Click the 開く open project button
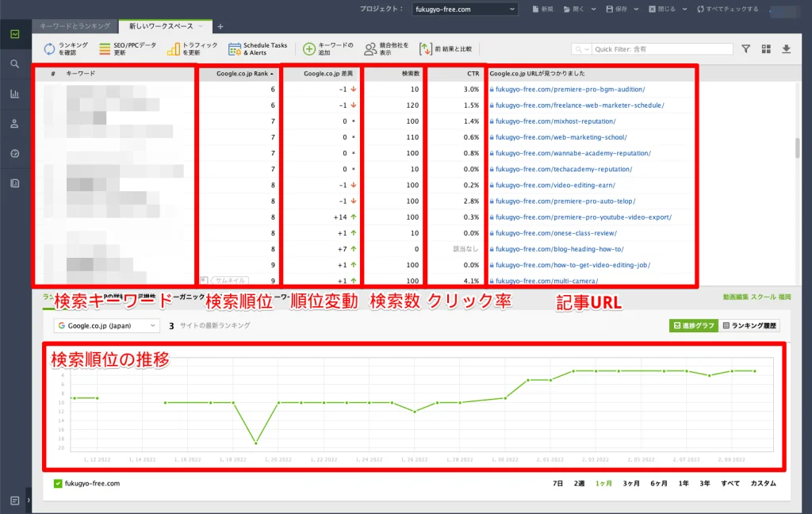The width and height of the screenshot is (812, 514). point(574,9)
